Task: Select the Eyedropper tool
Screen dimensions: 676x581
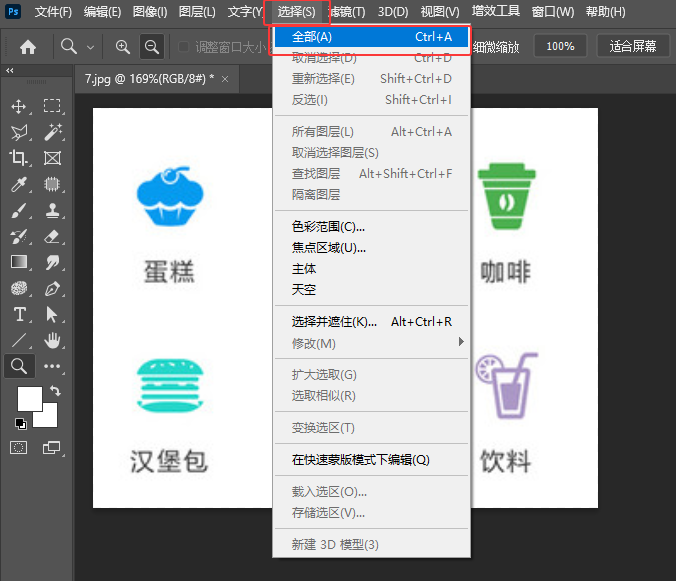Action: coord(19,184)
